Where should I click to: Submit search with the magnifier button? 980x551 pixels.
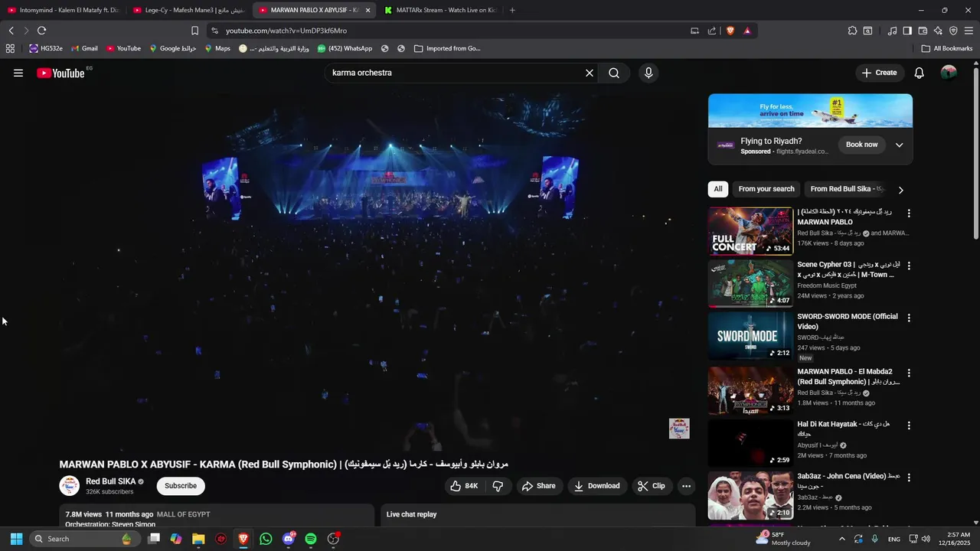tap(614, 73)
